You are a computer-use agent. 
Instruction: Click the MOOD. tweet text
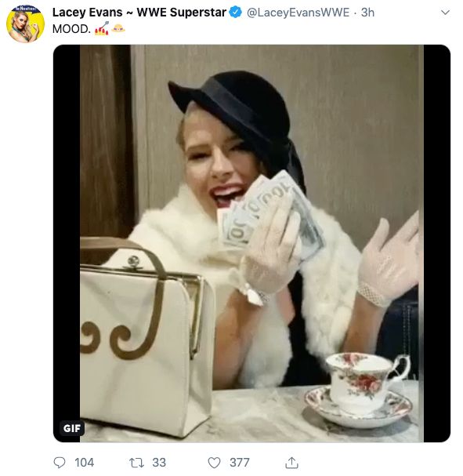point(71,29)
